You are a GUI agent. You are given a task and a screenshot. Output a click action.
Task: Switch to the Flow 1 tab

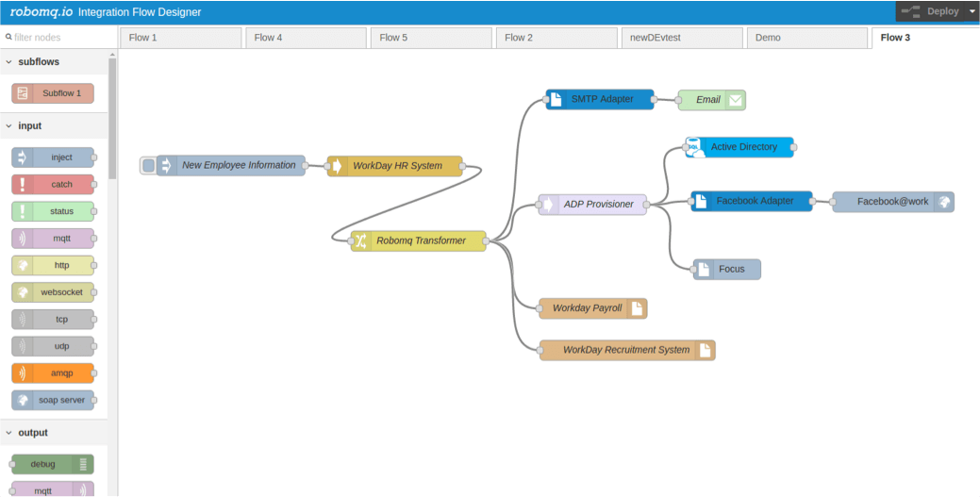[179, 38]
